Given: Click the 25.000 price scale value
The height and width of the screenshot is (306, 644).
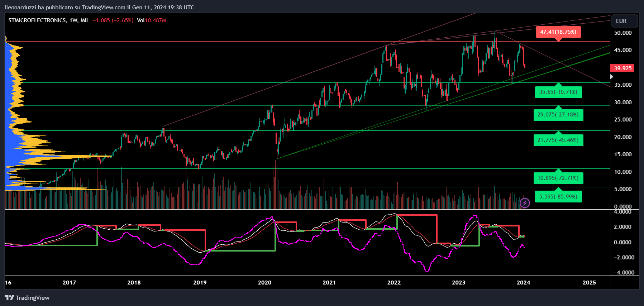Looking at the screenshot, I should [x=623, y=119].
